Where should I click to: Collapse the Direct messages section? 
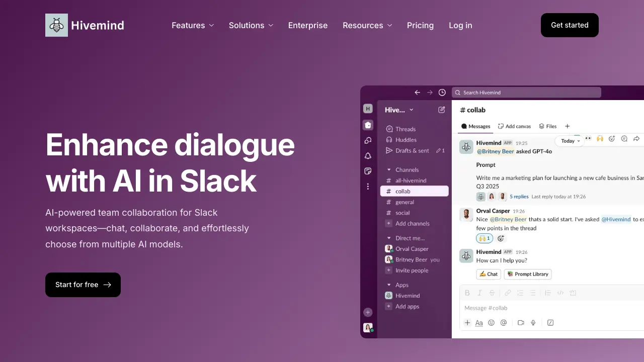tap(389, 238)
